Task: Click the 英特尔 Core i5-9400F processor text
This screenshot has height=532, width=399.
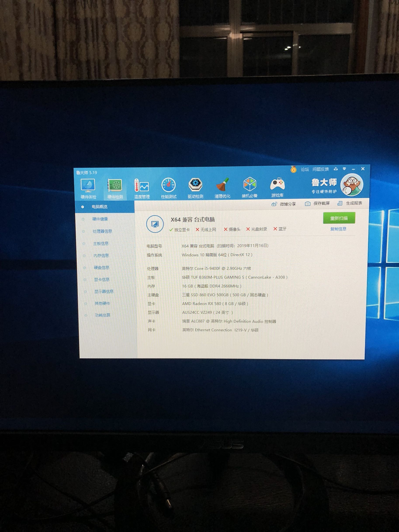Action: tap(216, 268)
